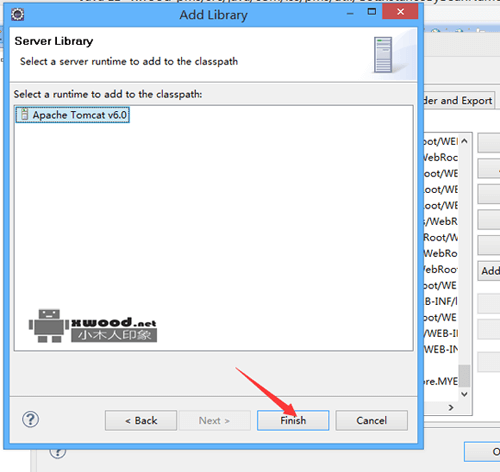
Task: Select Apache Tomcat v6.0 runtime
Action: [72, 115]
